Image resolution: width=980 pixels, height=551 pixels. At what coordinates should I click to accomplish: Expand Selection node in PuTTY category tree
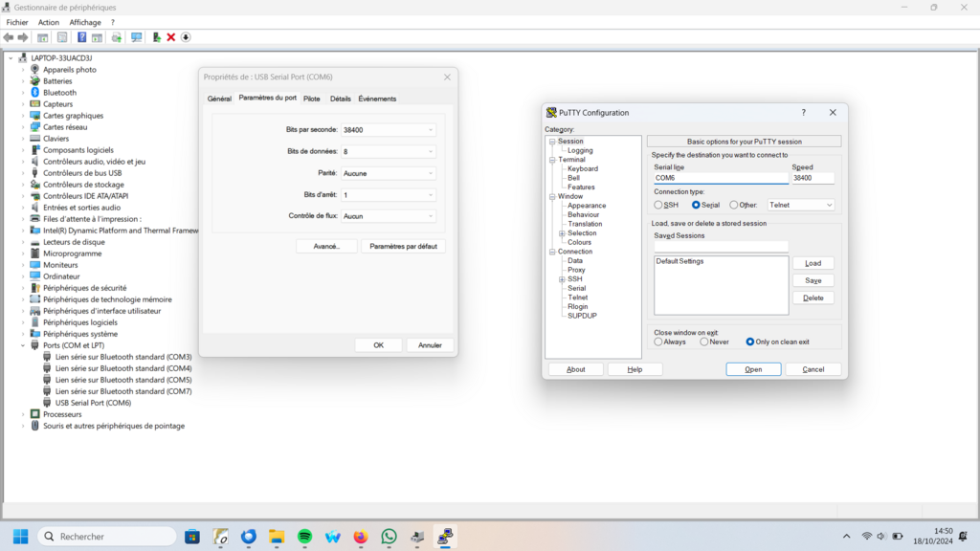click(x=562, y=233)
